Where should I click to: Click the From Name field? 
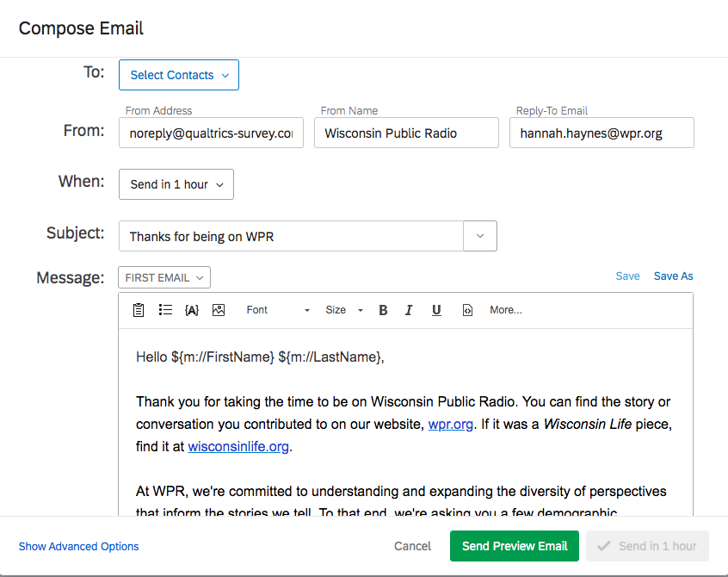click(x=406, y=133)
